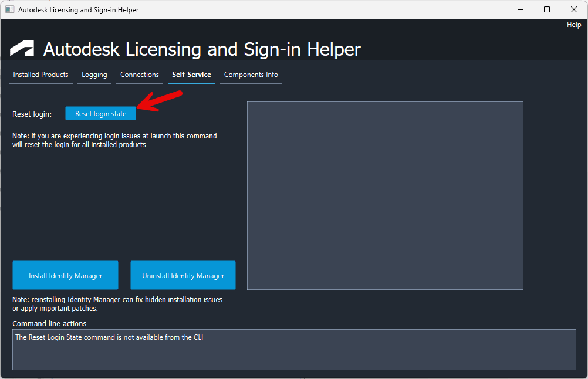588x379 pixels.
Task: Click Install Identity Manager button
Action: (x=65, y=276)
